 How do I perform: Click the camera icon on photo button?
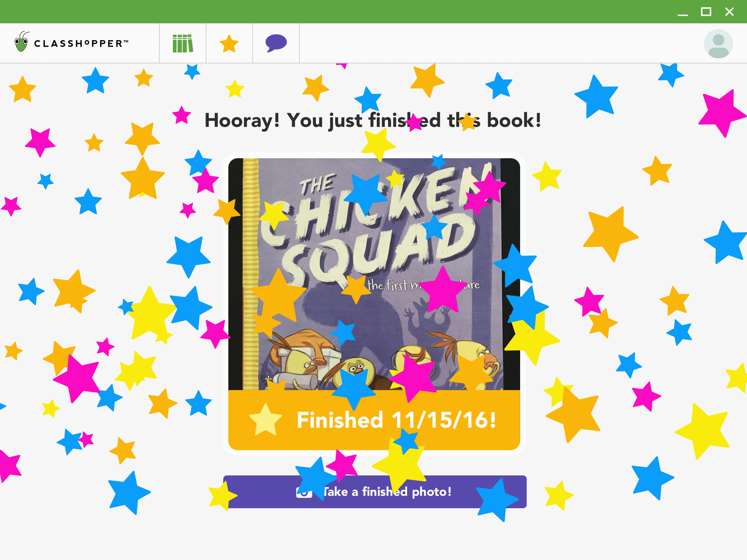coord(304,492)
